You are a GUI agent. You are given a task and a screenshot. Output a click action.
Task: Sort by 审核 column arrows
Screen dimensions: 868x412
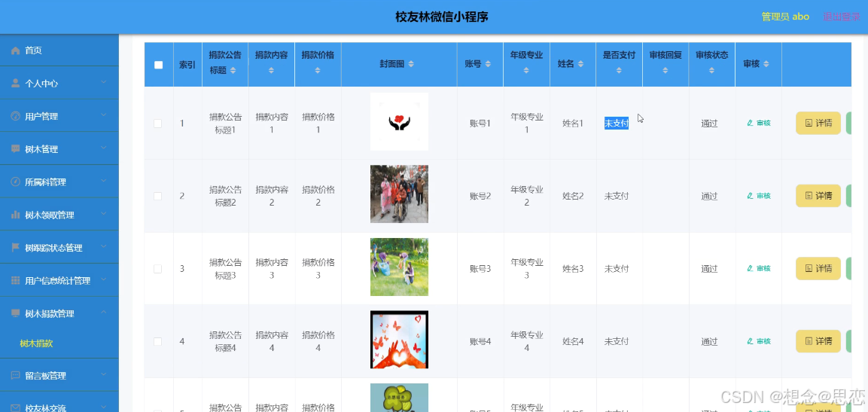click(x=766, y=64)
